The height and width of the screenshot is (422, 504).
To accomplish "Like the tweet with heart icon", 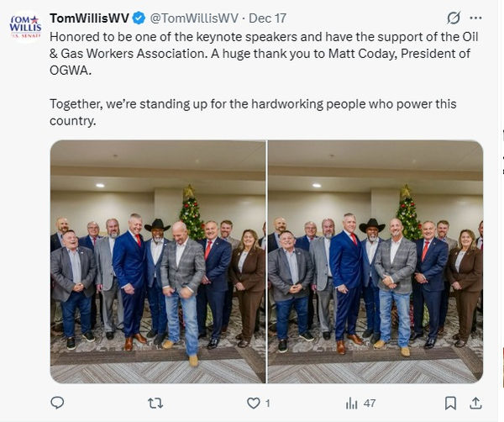I will [x=254, y=403].
